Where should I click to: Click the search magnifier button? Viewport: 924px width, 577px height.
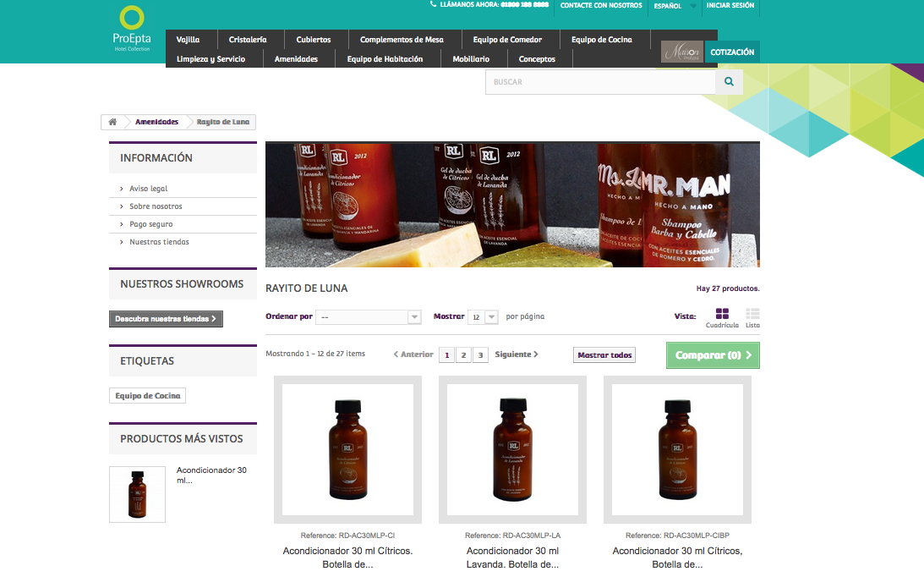(729, 82)
